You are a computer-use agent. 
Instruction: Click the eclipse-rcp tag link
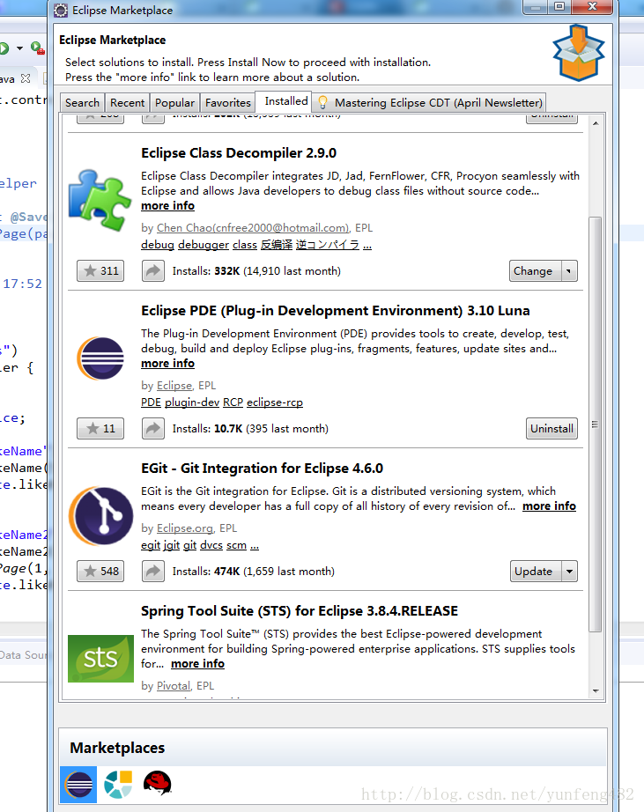pos(275,402)
